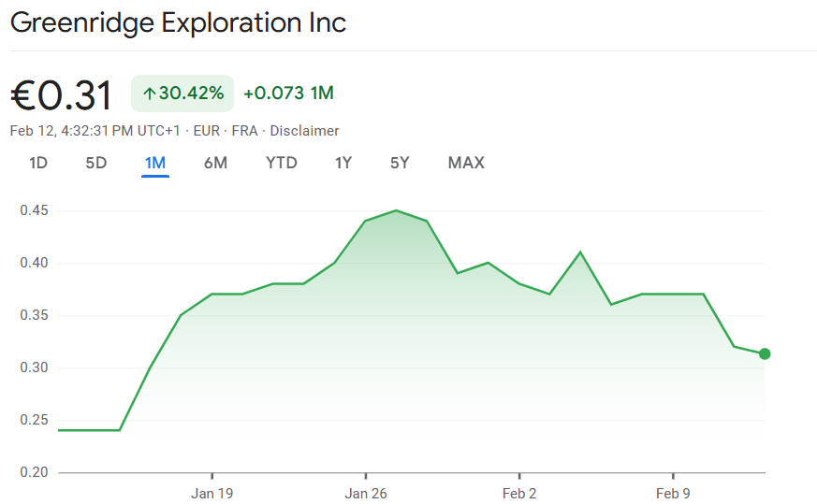The width and height of the screenshot is (817, 504).
Task: Show the MAX price history
Action: tap(466, 163)
